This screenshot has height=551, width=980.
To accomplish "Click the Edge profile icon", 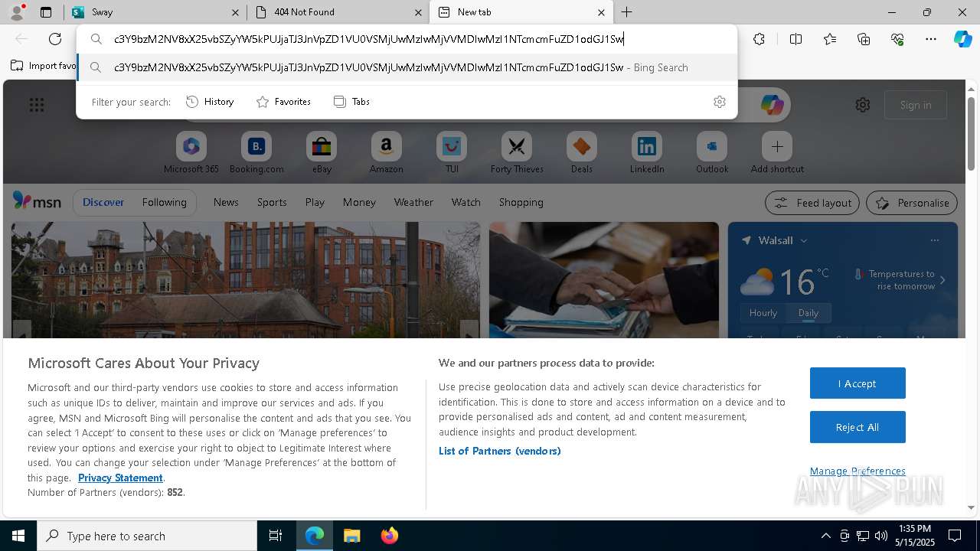I will click(18, 11).
